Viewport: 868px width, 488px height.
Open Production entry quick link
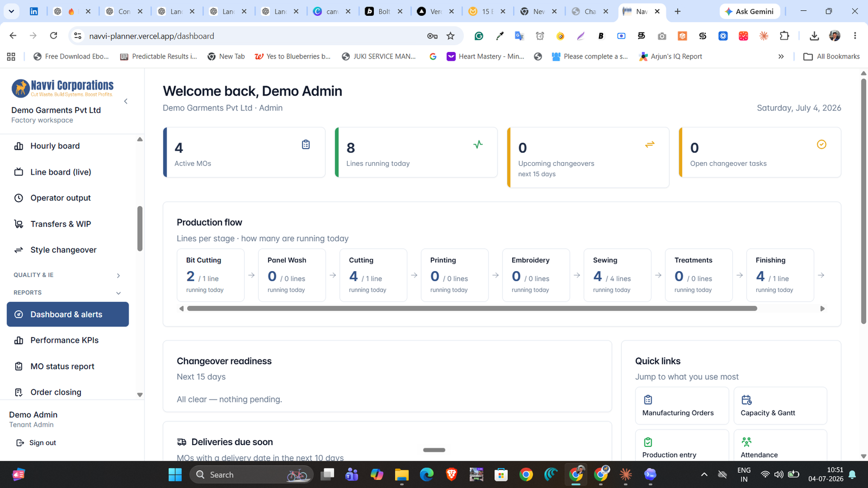[x=682, y=446]
